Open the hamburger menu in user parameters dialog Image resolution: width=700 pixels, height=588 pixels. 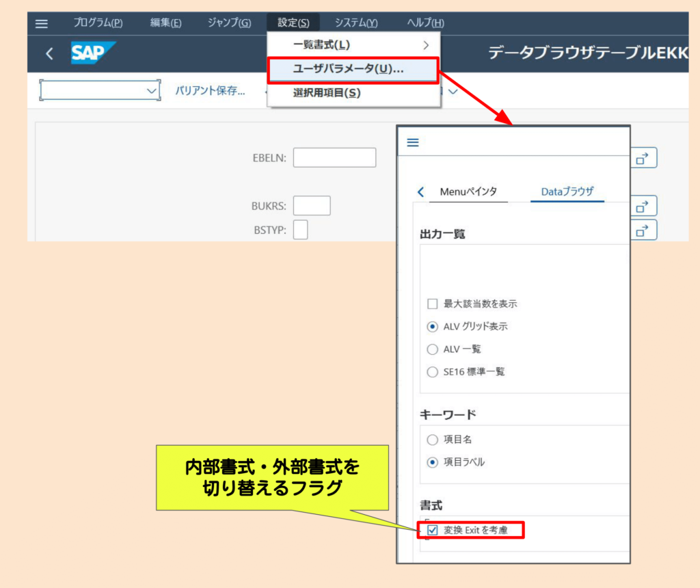pos(412,142)
